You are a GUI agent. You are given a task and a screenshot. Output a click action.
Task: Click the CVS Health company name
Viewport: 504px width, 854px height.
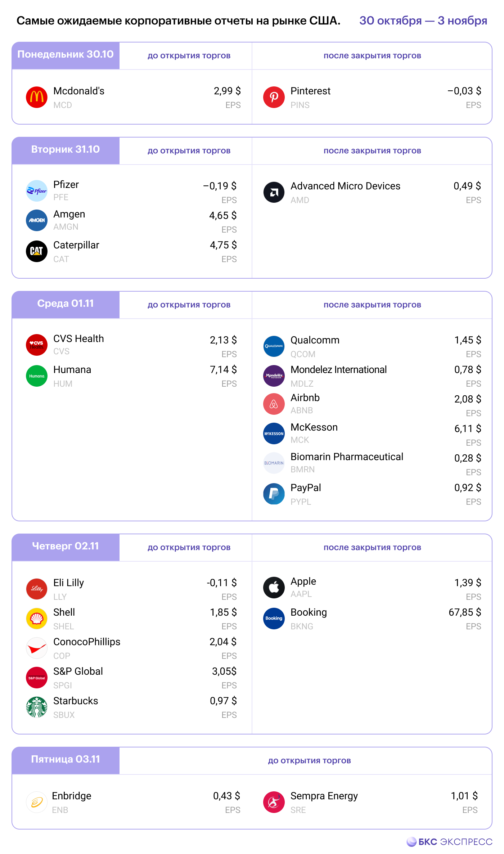[78, 339]
